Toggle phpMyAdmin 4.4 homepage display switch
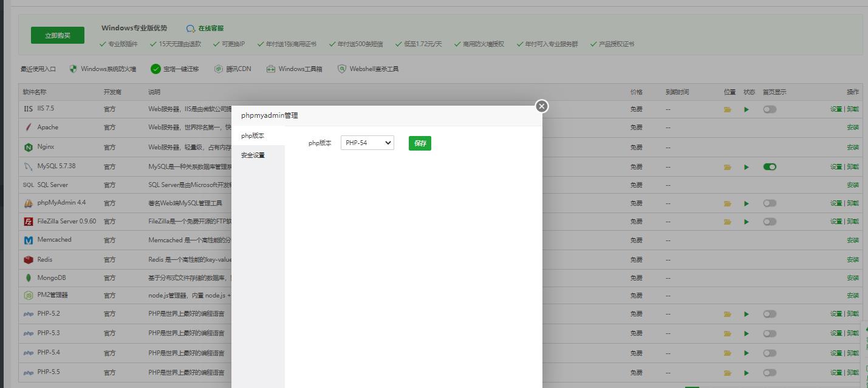This screenshot has height=388, width=868. [770, 203]
